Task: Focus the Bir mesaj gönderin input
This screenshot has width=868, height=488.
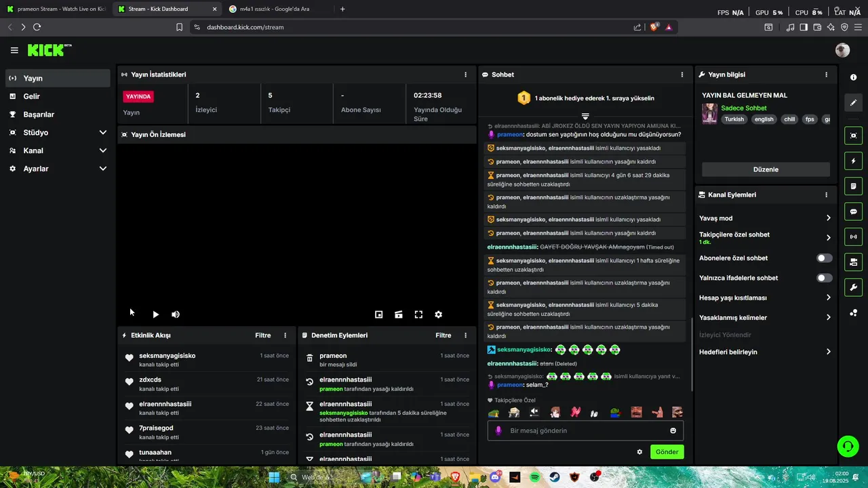Action: (x=585, y=430)
